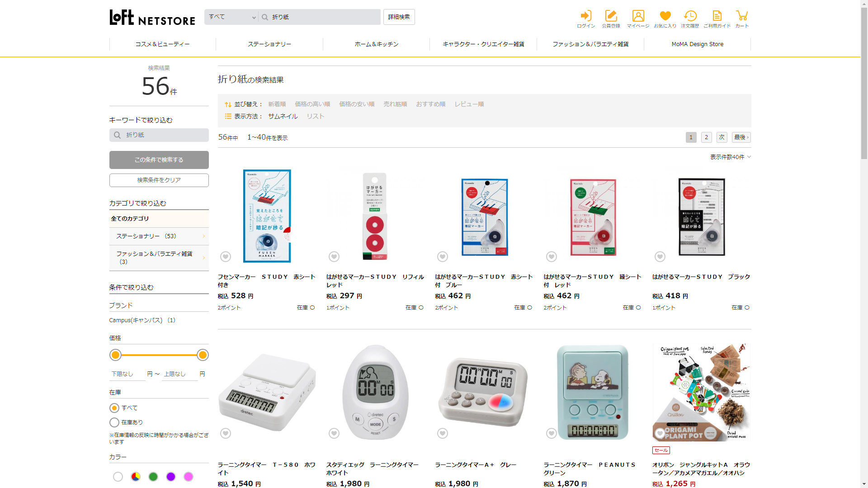Click the 上限なし maximum price field
Screen dimensions: 868x488
[x=180, y=374]
